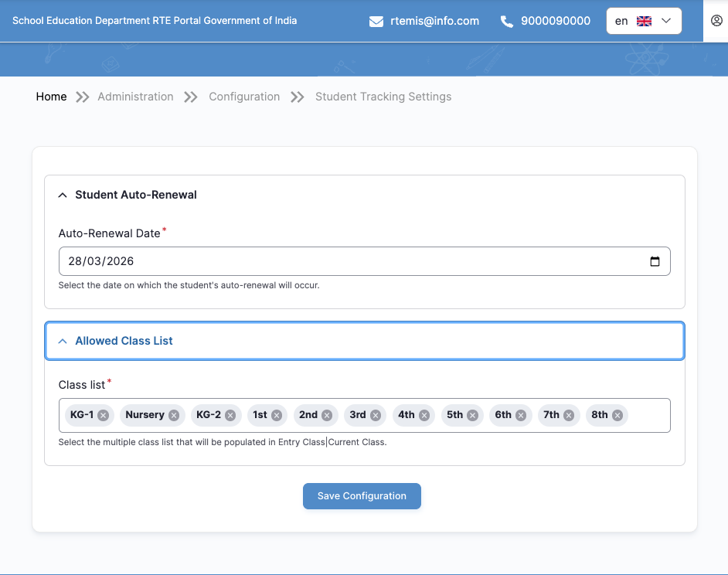Click the rtemis@info.com email address
This screenshot has height=575, width=728.
coord(434,22)
